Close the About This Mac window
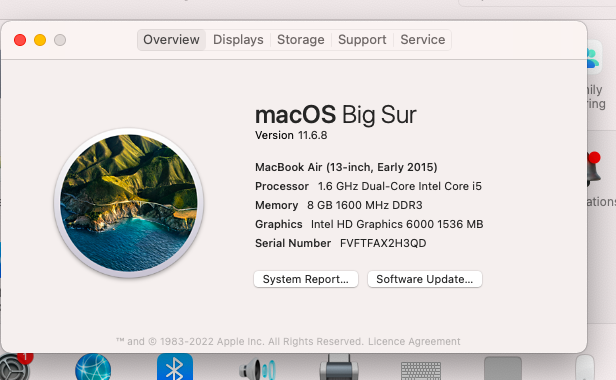 20,40
